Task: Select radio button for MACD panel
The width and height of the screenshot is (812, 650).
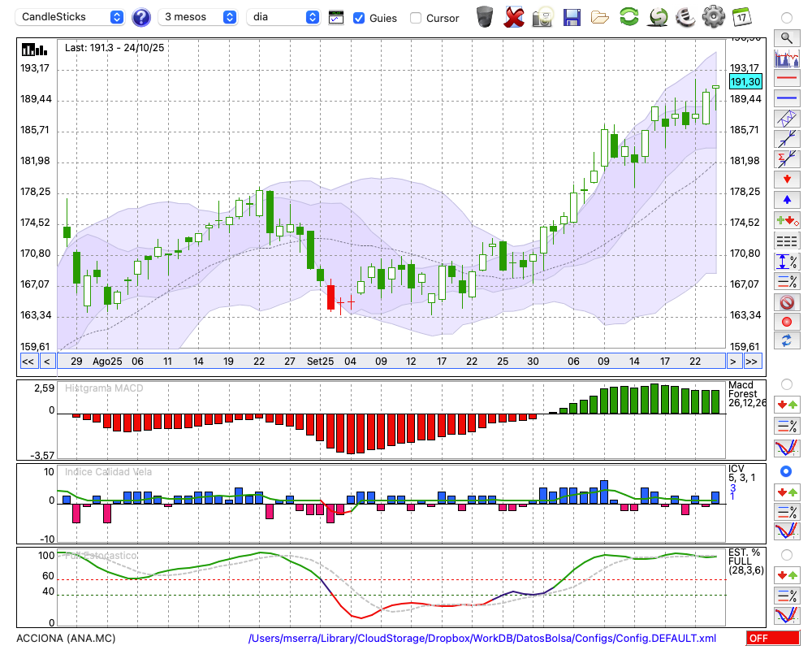Action: click(786, 384)
